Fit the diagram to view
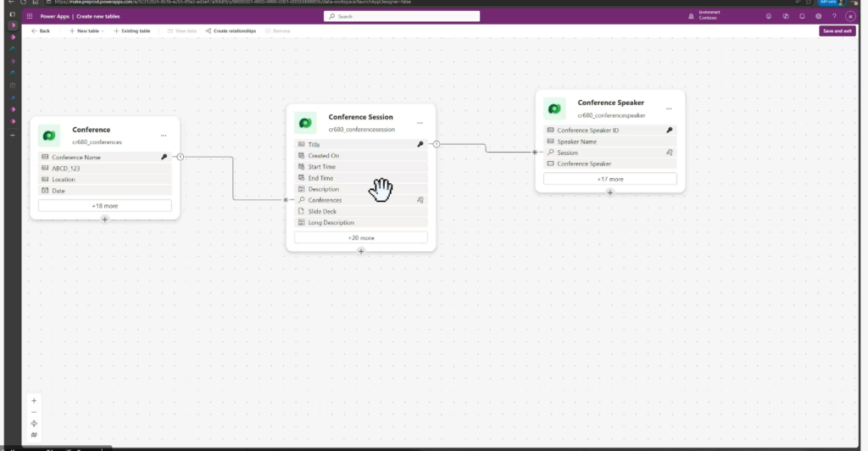Image resolution: width=868 pixels, height=451 pixels. (34, 423)
